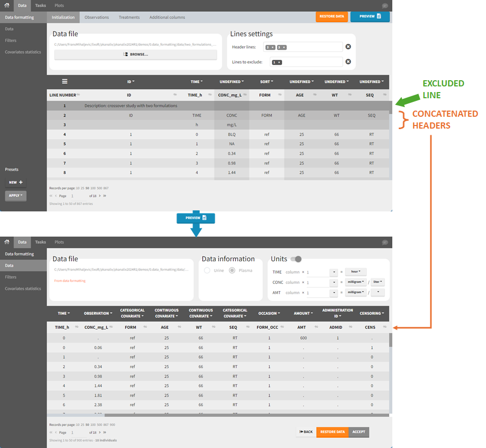Remove tag 1 from Lines to exclude

point(279,62)
